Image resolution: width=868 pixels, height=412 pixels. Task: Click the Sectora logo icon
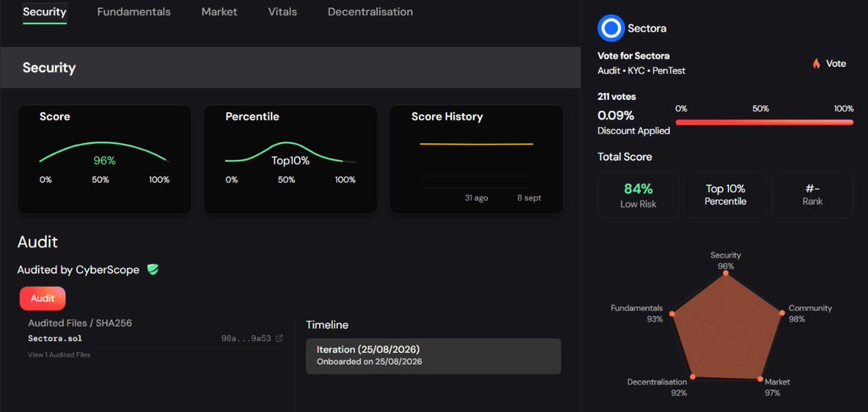(x=610, y=28)
